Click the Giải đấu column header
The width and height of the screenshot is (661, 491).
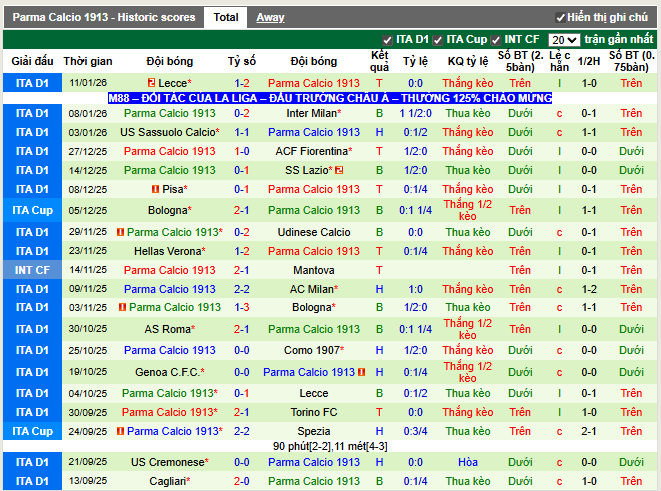tap(32, 62)
